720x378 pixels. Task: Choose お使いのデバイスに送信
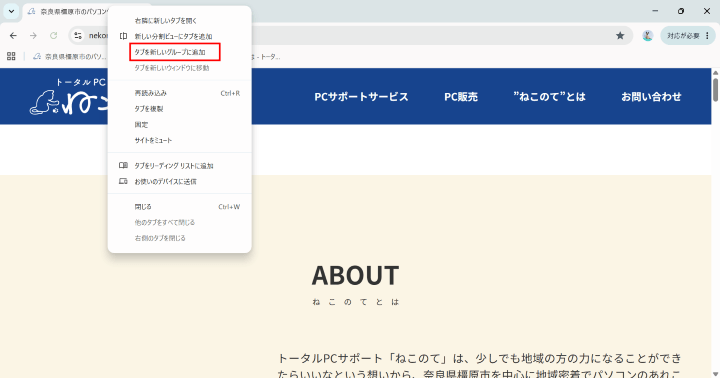(179, 181)
